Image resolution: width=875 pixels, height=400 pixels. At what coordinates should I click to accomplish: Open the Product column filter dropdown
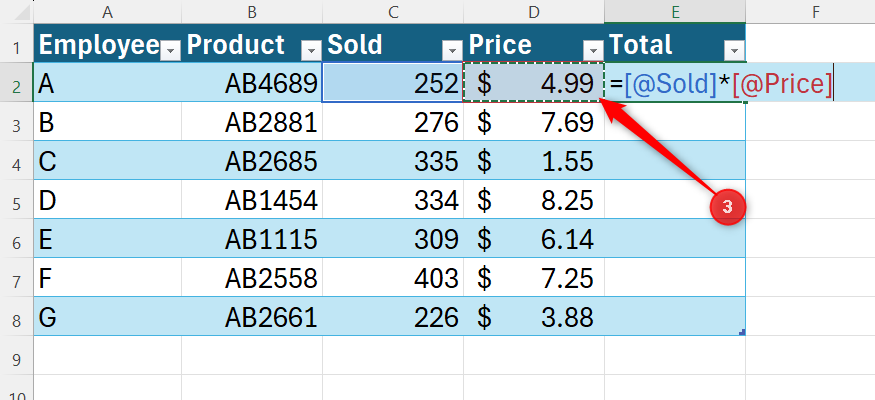311,51
